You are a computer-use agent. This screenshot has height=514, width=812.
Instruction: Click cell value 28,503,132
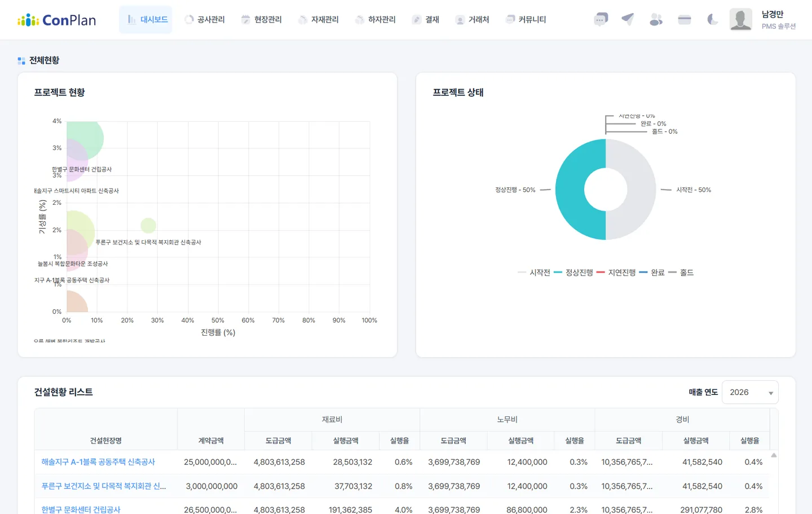coord(352,462)
